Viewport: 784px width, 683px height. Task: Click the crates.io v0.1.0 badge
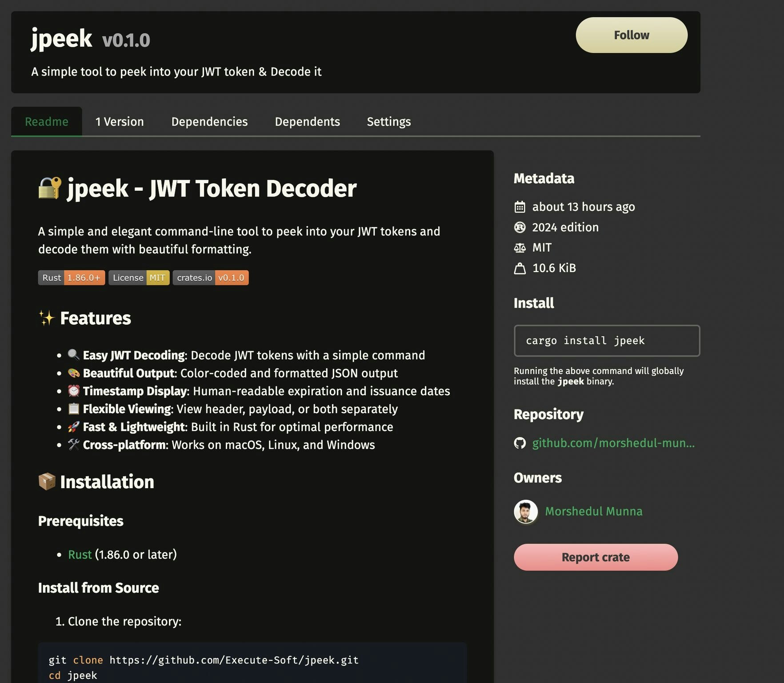[211, 277]
